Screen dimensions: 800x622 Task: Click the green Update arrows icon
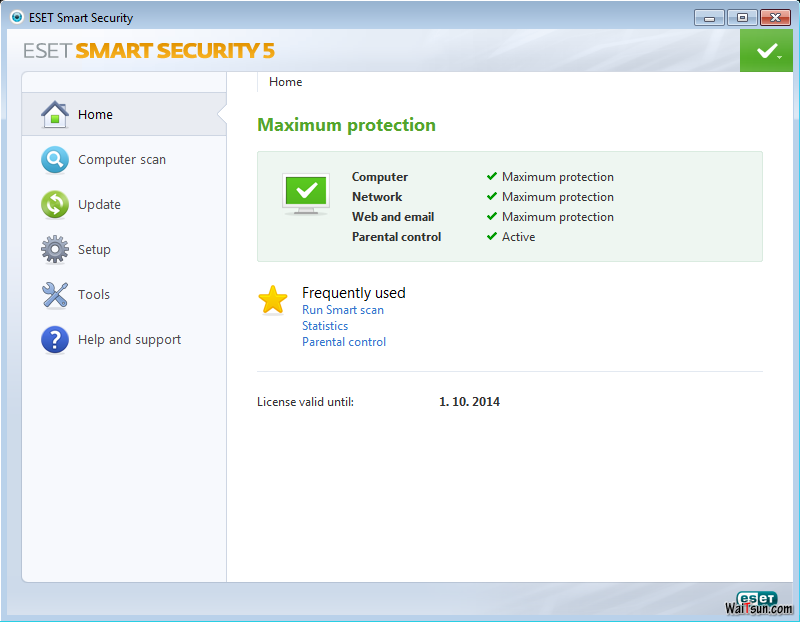point(54,205)
